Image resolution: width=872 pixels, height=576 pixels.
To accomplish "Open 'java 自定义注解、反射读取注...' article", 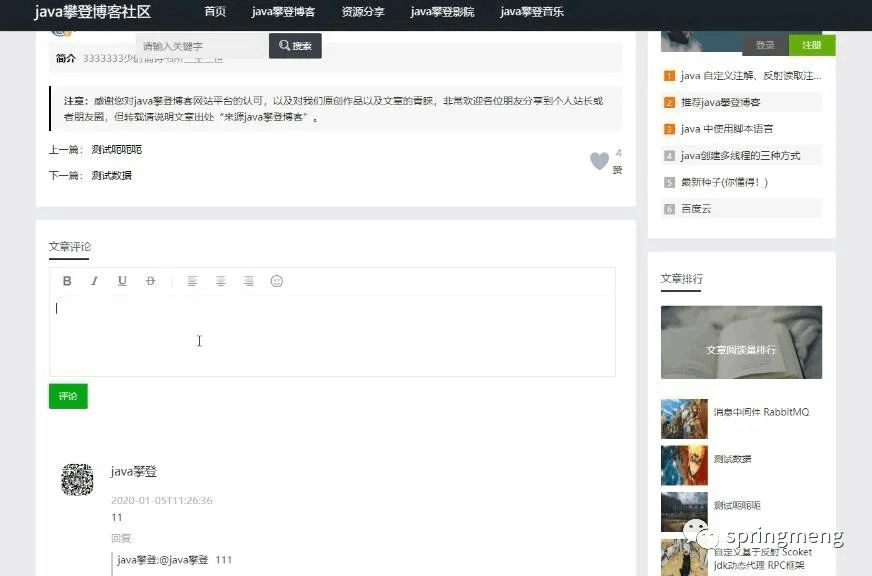I will pyautogui.click(x=751, y=76).
